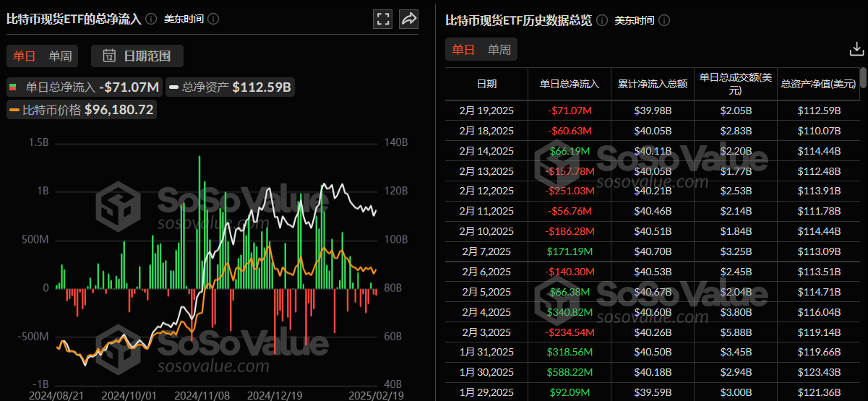Click the -$234.54M net inflow cell
The image size is (868, 401).
click(x=570, y=332)
